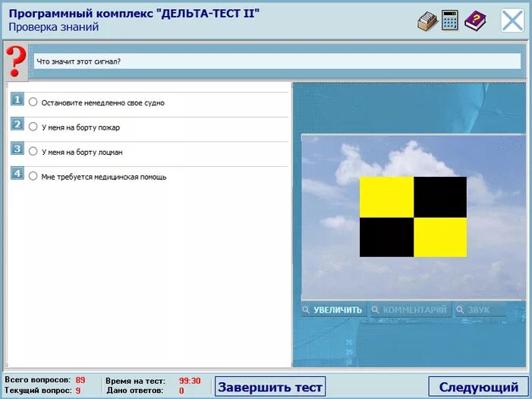The height and width of the screenshot is (399, 532).
Task: Open the 'Комментарий' button
Action: (411, 309)
